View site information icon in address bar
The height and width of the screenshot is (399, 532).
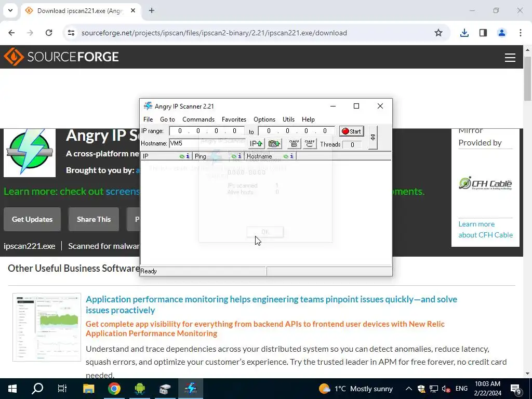click(x=71, y=33)
